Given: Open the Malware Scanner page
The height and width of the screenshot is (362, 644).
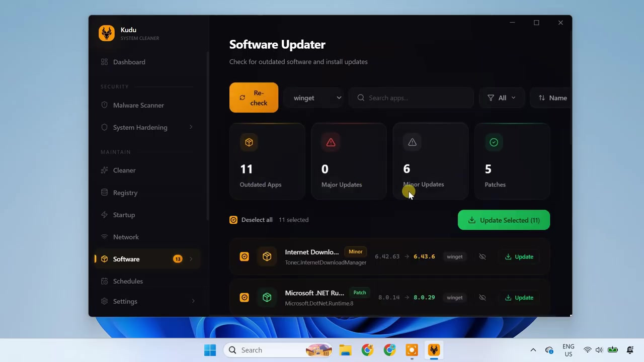Looking at the screenshot, I should point(138,105).
